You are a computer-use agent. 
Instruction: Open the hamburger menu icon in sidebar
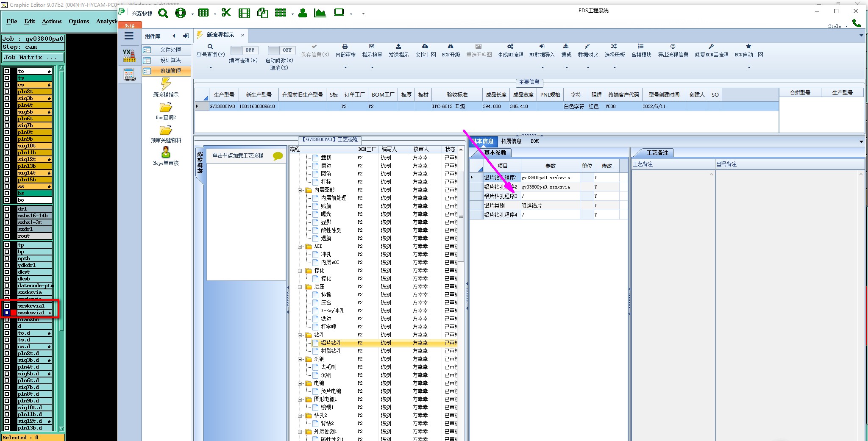coord(129,36)
